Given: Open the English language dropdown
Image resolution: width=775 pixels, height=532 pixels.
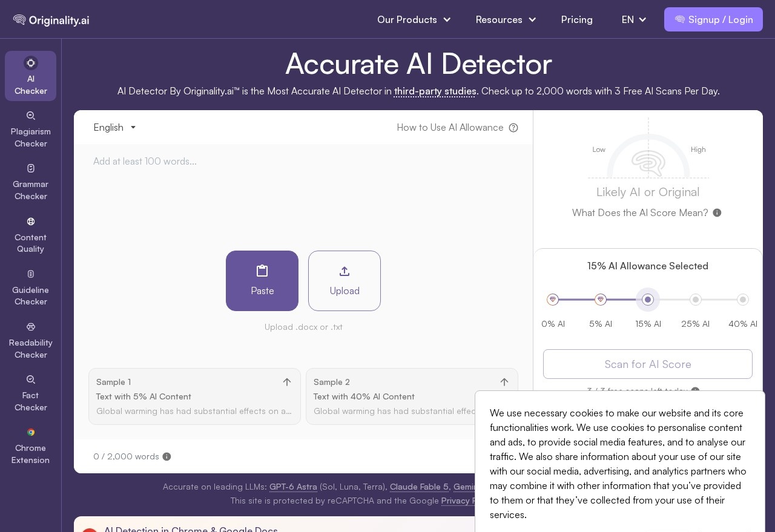Looking at the screenshot, I should pos(115,128).
